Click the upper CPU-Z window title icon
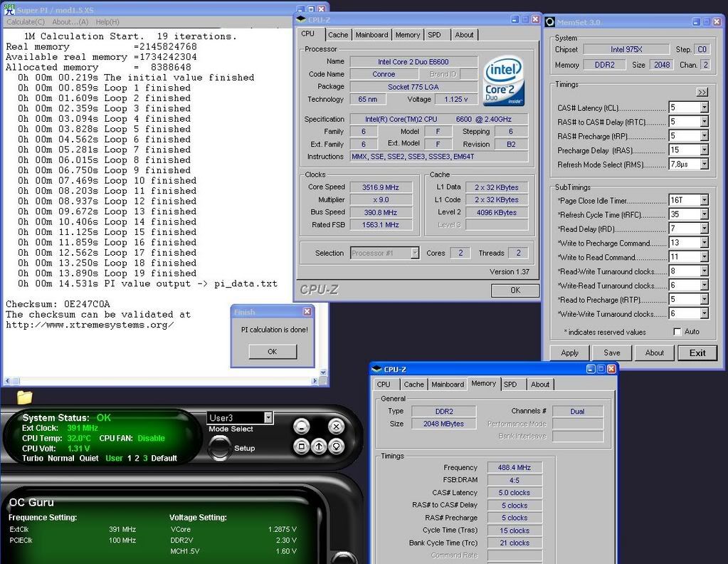Screen dimensions: 728x564 tap(301, 19)
